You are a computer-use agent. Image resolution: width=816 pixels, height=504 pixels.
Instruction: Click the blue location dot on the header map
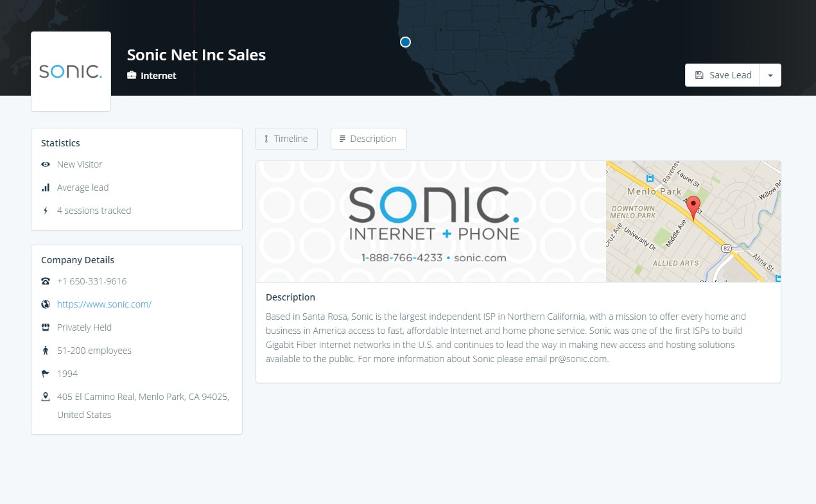405,42
